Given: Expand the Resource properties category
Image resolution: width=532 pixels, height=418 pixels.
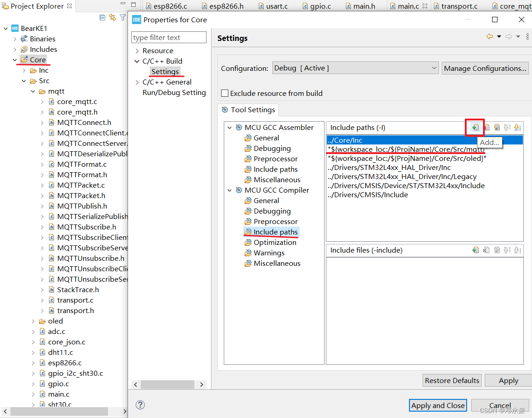Looking at the screenshot, I should coord(137,51).
